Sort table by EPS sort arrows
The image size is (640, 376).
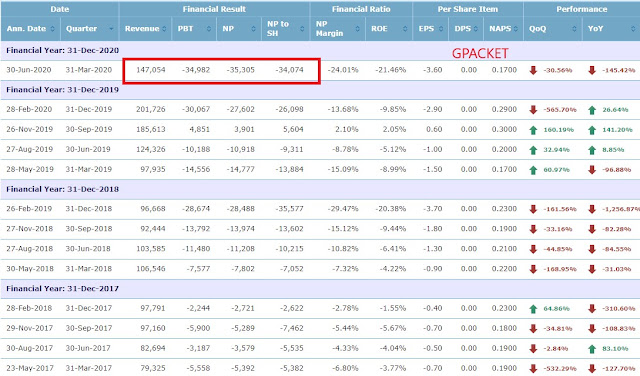pos(441,29)
